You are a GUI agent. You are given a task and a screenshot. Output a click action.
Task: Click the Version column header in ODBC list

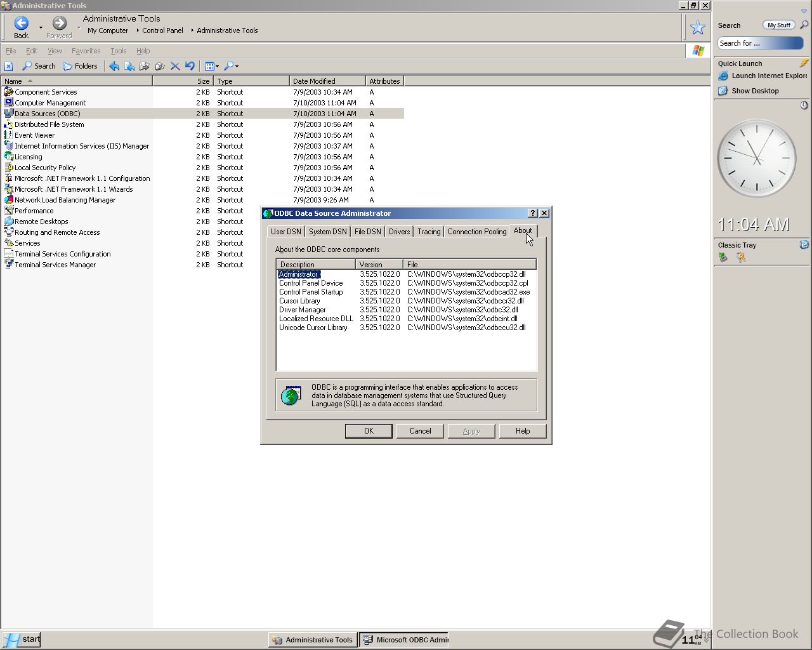click(x=379, y=264)
